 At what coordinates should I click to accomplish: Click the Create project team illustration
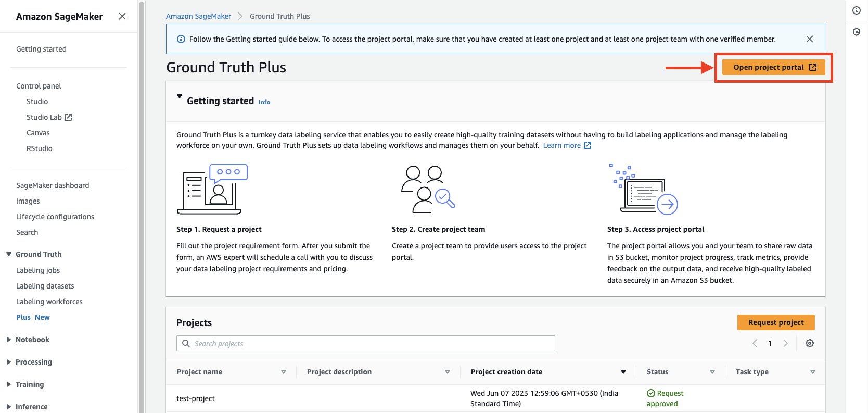[428, 189]
